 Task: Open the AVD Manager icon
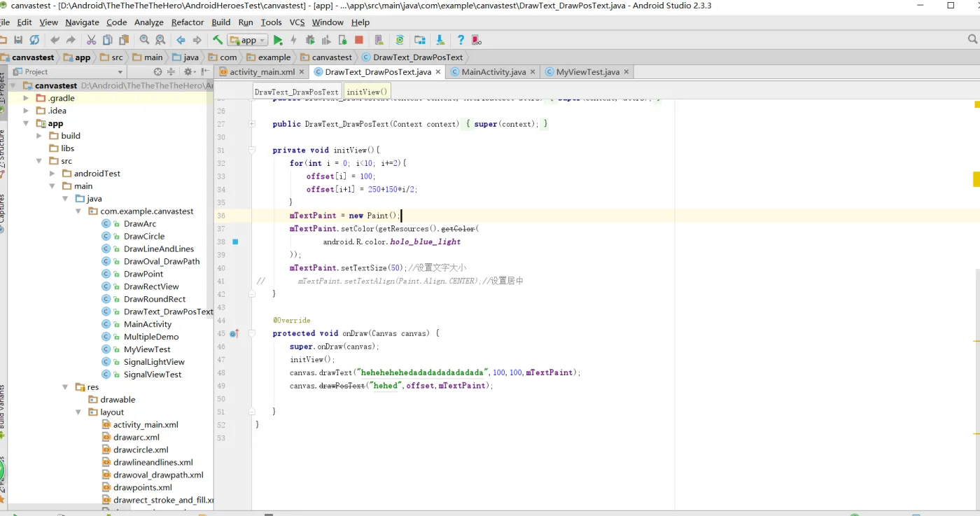tap(379, 40)
